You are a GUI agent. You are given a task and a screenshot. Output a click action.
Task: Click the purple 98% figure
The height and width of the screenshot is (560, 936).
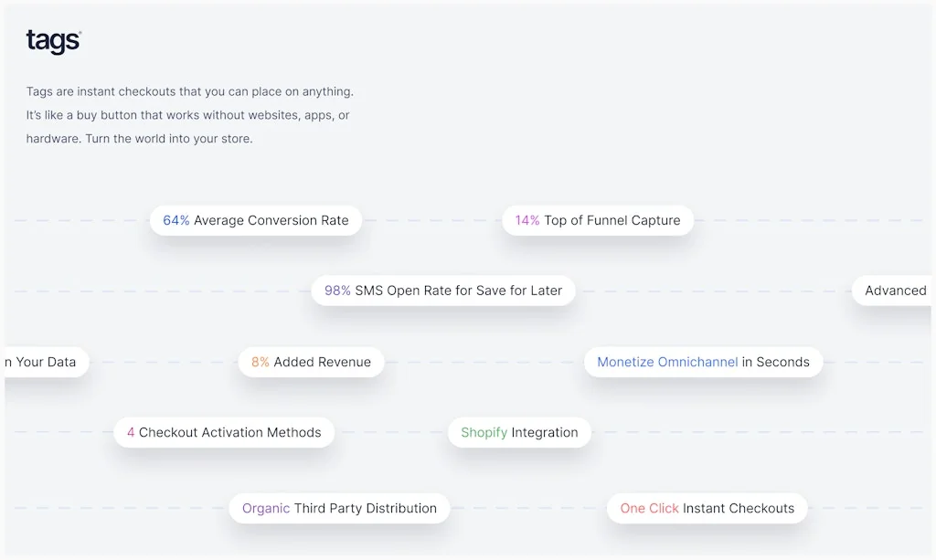point(337,291)
